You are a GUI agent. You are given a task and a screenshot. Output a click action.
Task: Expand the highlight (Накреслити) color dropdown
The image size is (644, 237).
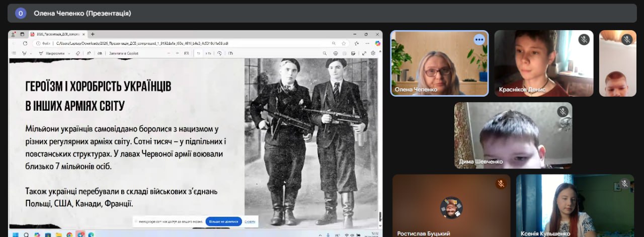click(x=69, y=53)
